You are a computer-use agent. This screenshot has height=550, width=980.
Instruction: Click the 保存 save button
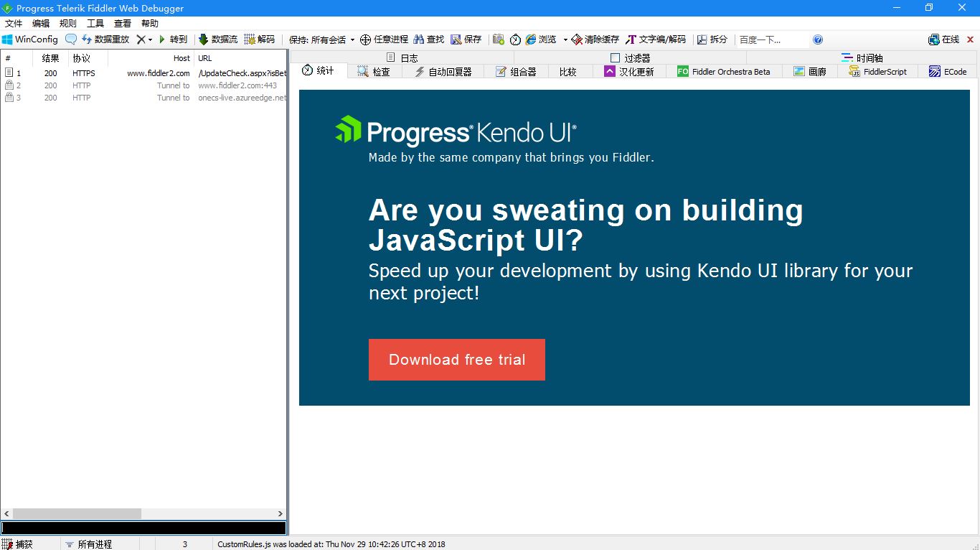(x=466, y=39)
